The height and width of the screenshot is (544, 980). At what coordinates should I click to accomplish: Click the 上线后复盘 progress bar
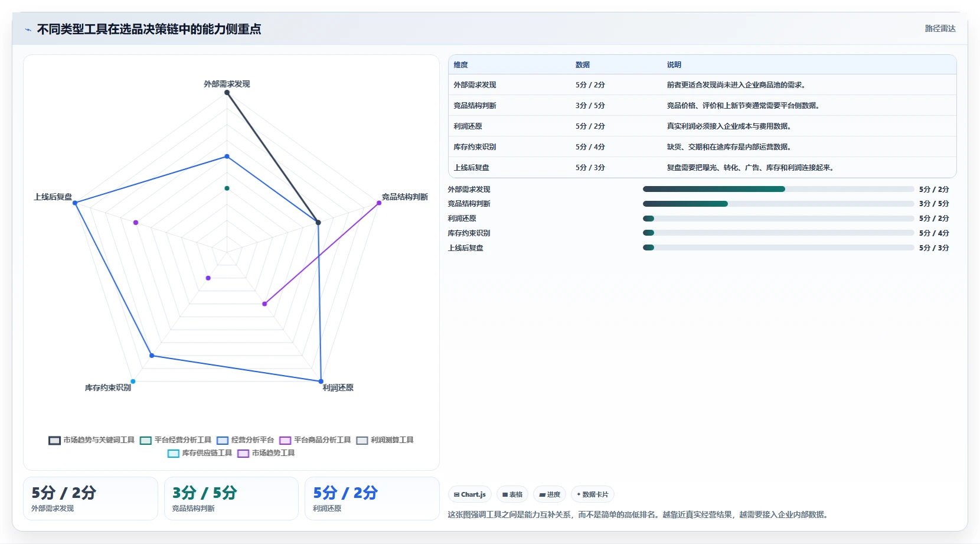click(778, 247)
